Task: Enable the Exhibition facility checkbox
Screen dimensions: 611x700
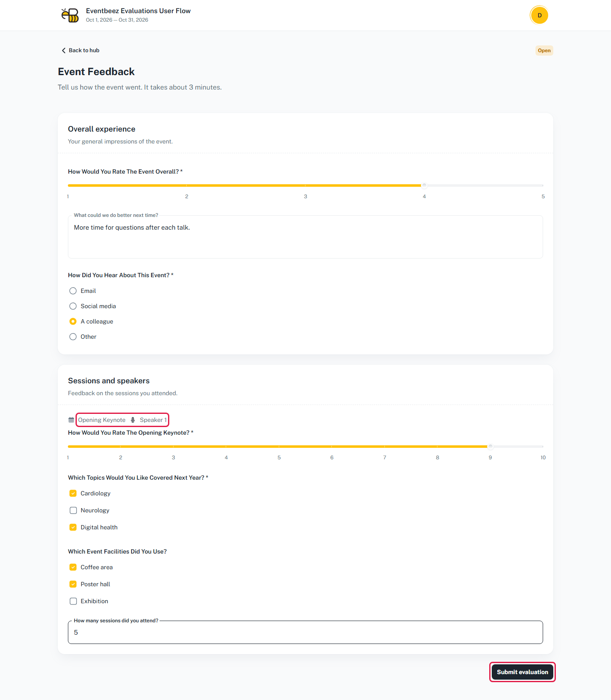Action: click(x=73, y=601)
